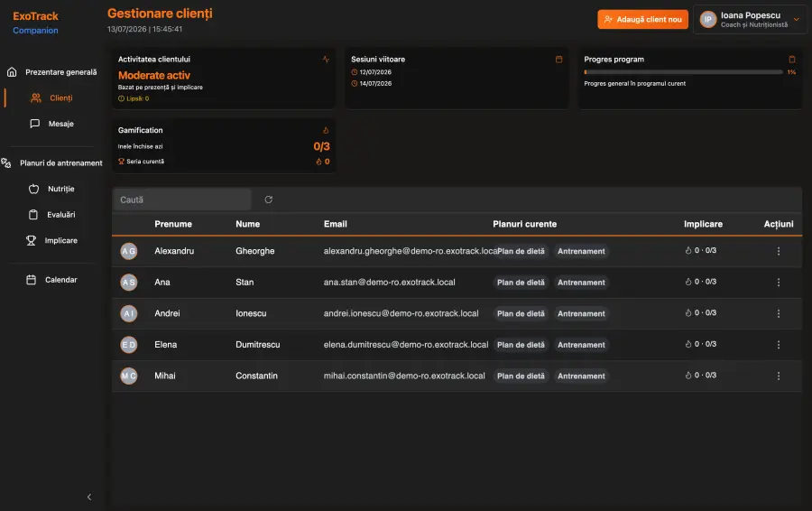
Task: Open Evaluări menu item
Action: click(x=61, y=215)
